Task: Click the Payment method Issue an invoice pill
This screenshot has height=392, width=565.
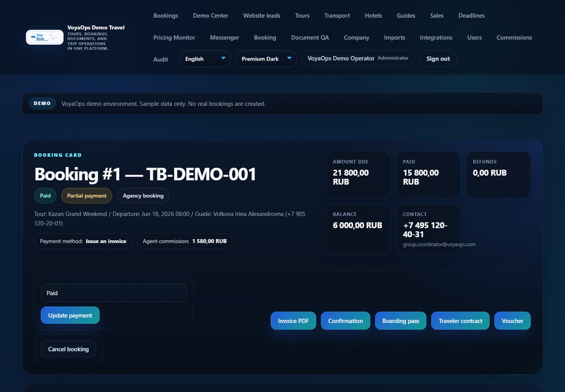Action: point(83,241)
